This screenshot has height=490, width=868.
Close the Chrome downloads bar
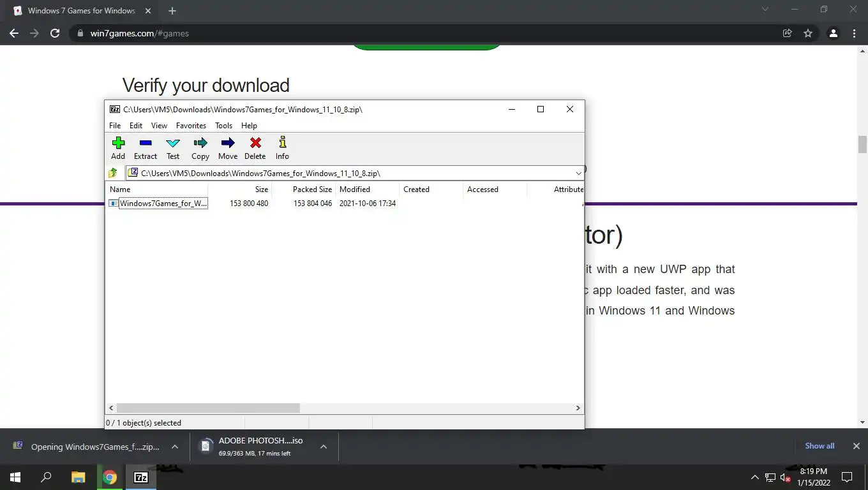pyautogui.click(x=857, y=446)
